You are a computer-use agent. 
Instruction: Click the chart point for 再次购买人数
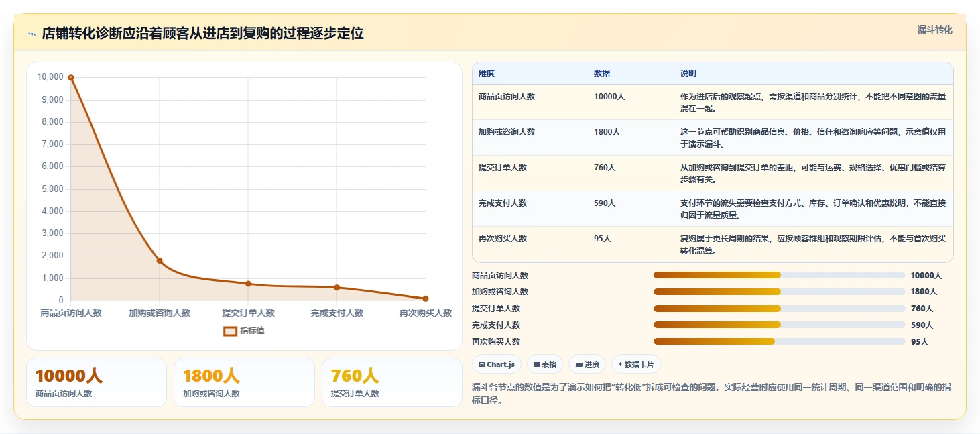(x=426, y=299)
